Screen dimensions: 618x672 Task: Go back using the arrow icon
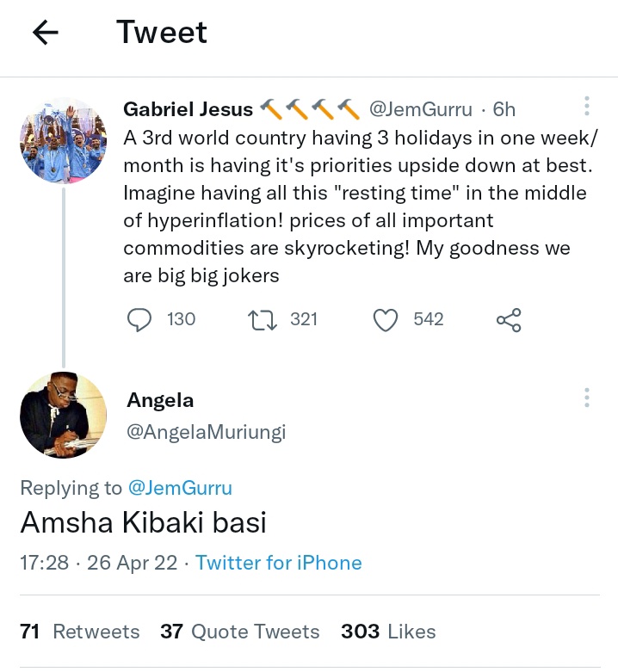point(45,33)
